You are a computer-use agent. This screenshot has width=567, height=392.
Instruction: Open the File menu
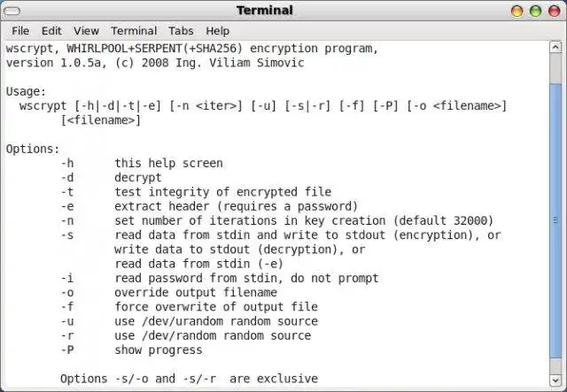point(20,31)
